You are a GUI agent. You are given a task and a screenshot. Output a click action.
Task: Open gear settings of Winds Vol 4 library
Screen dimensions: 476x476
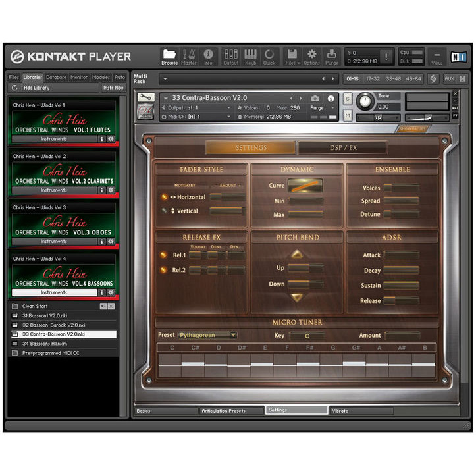[111, 292]
